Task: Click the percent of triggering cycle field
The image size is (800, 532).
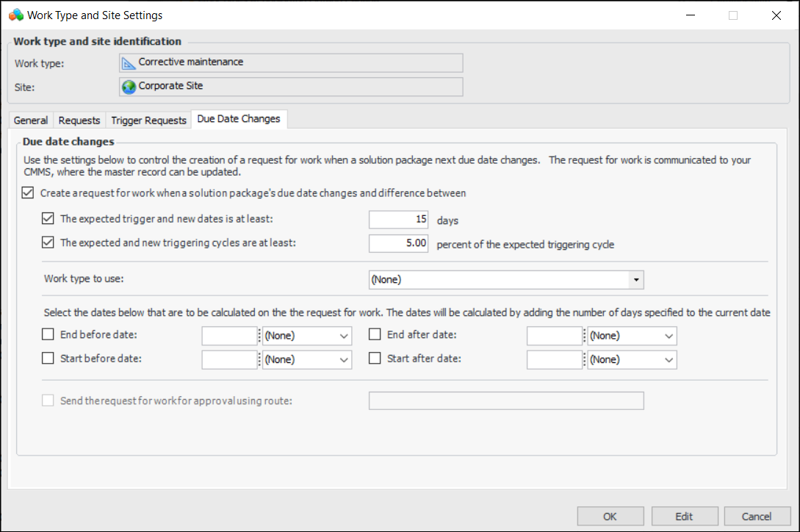Action: (399, 243)
